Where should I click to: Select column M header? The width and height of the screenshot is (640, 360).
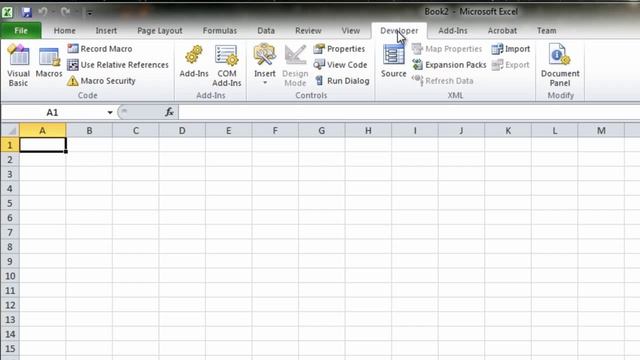tap(601, 131)
